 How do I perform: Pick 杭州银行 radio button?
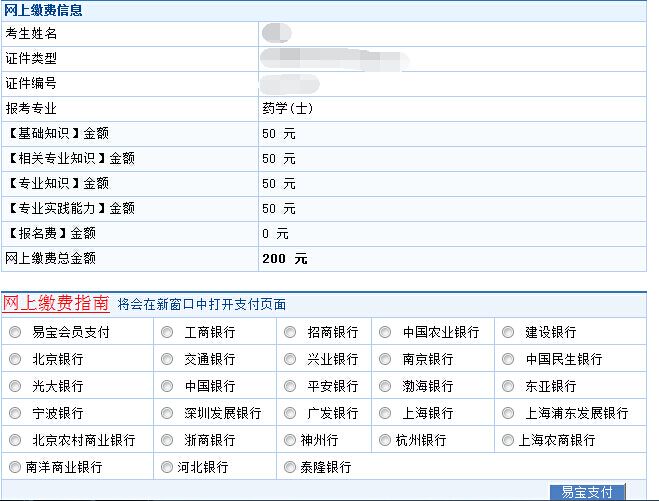tap(386, 440)
